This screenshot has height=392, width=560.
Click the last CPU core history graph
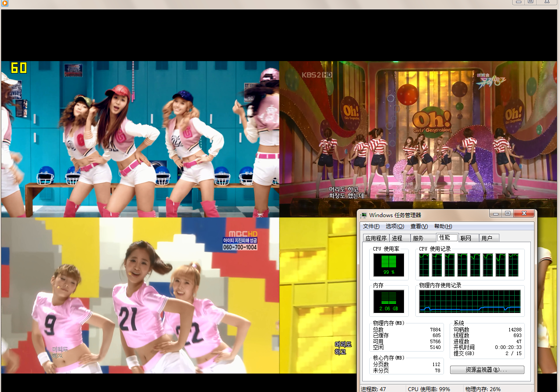coord(513,265)
